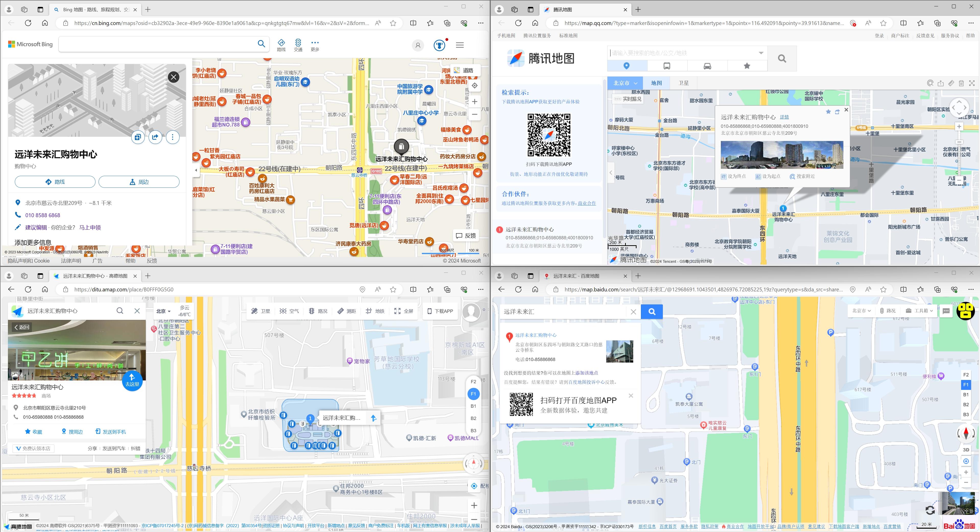Click Baidu map search button
Image resolution: width=980 pixels, height=532 pixels.
coord(652,312)
